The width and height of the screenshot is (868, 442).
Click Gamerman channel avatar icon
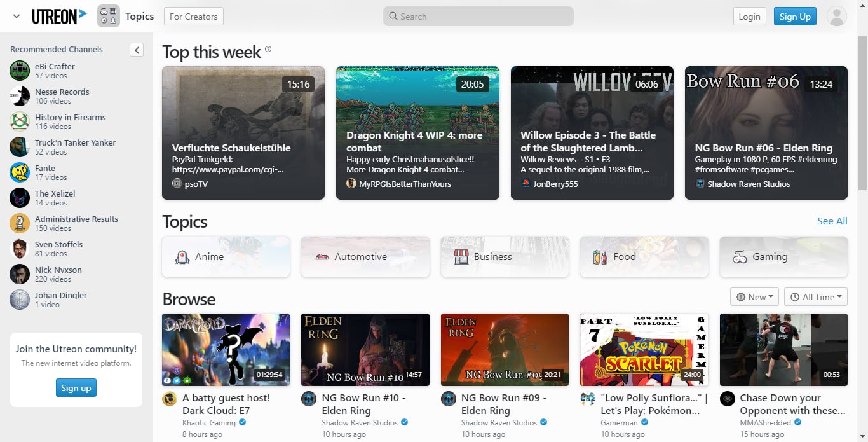[588, 399]
